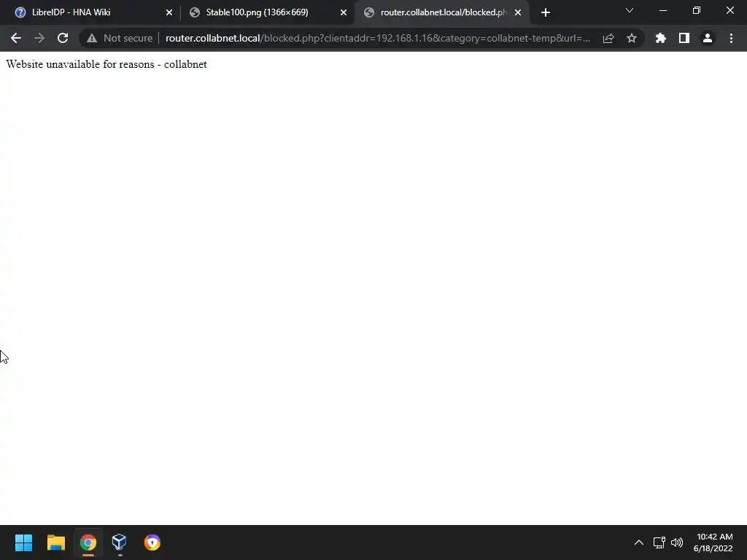
Task: Bookmark this tab with star icon
Action: click(x=632, y=38)
